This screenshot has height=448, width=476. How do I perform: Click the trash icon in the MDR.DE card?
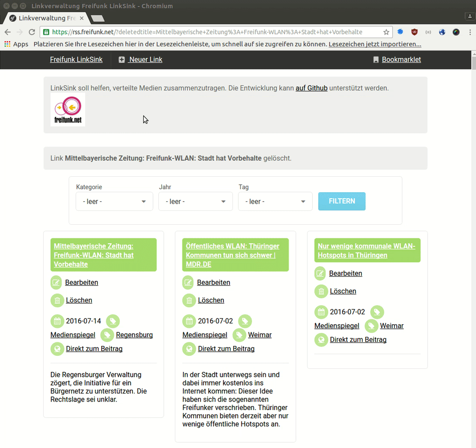[189, 300]
